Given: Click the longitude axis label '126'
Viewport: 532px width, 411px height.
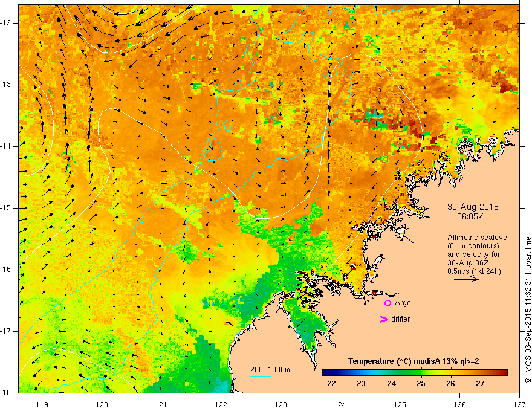Looking at the screenshot, I should 459,404.
